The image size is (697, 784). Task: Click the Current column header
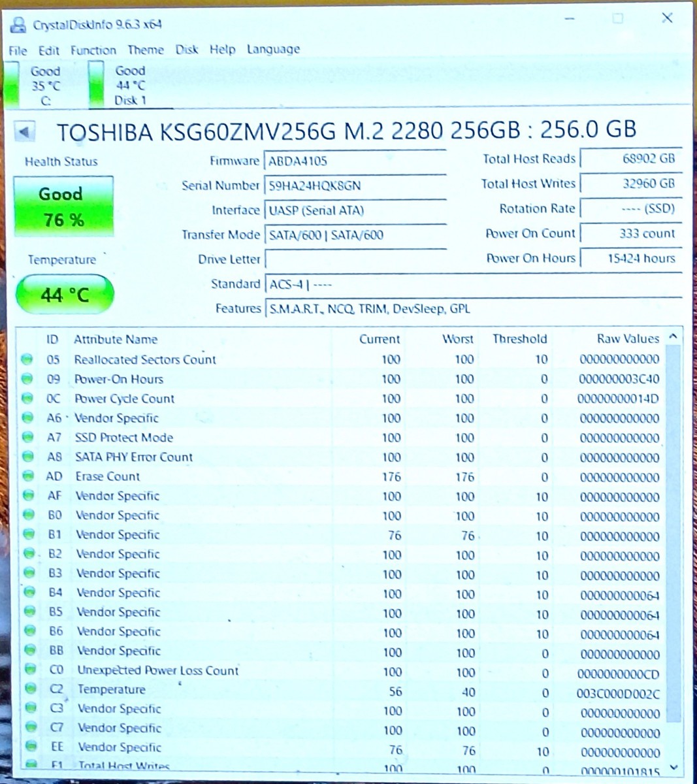point(379,339)
